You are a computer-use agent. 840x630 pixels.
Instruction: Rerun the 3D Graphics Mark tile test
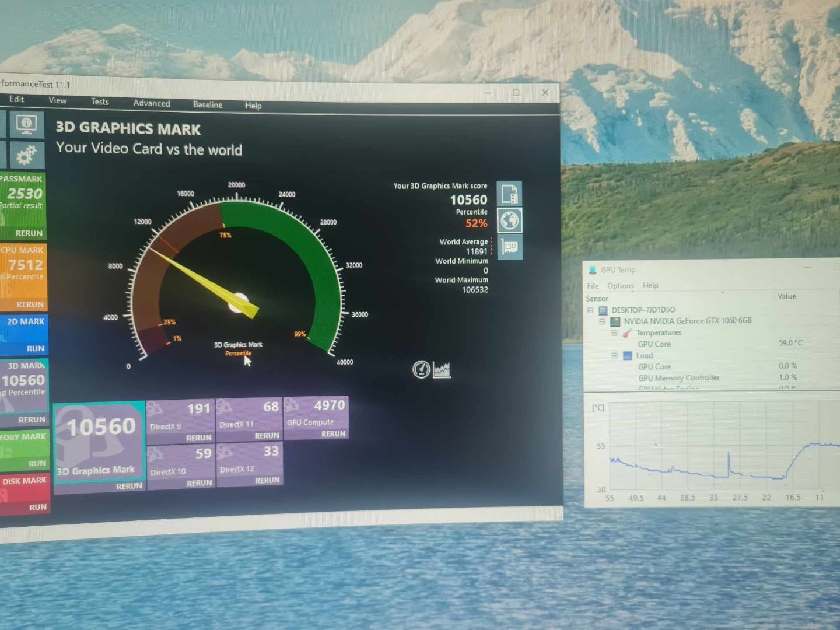click(x=129, y=486)
